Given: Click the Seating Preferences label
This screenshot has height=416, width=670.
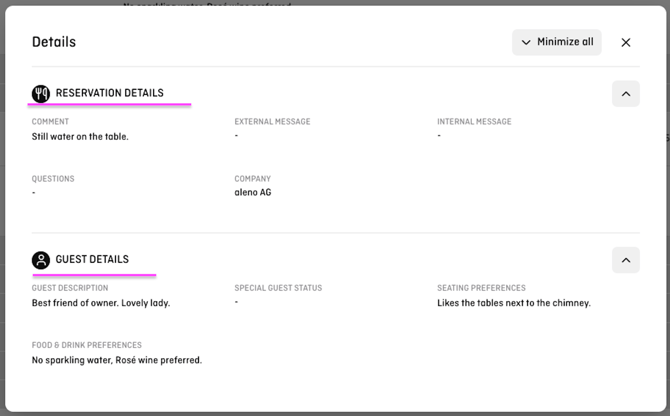Looking at the screenshot, I should [x=483, y=288].
